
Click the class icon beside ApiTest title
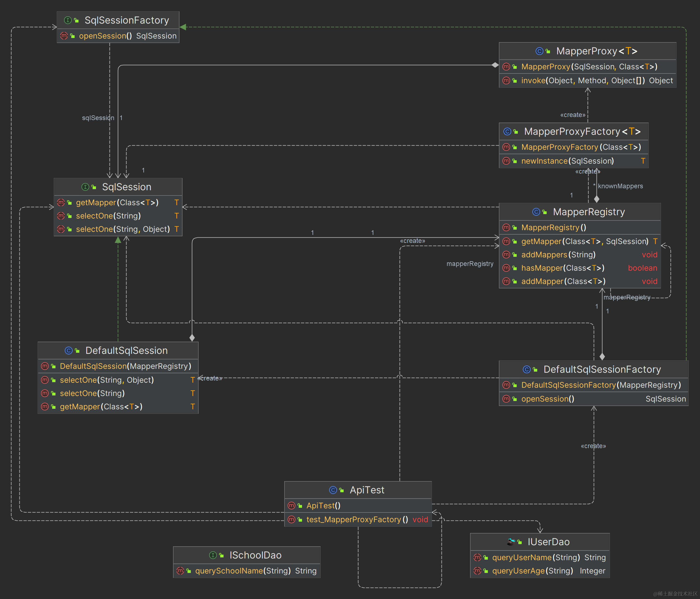point(333,490)
